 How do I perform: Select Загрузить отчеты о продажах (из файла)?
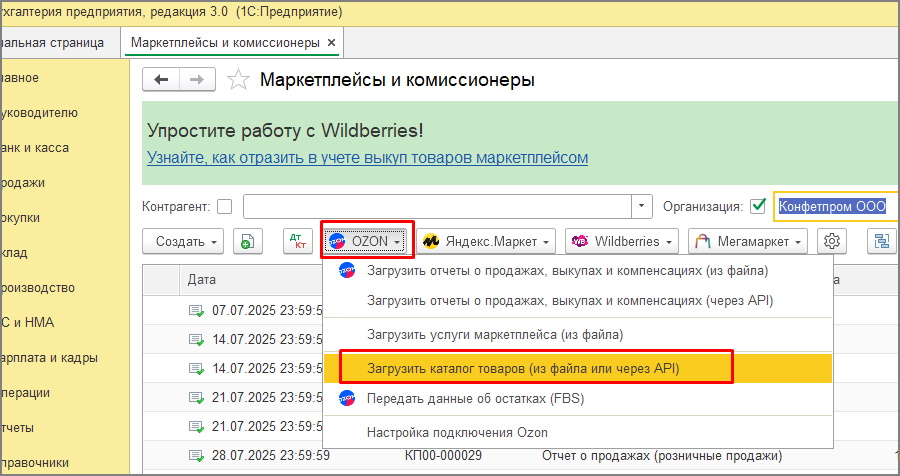(x=577, y=270)
